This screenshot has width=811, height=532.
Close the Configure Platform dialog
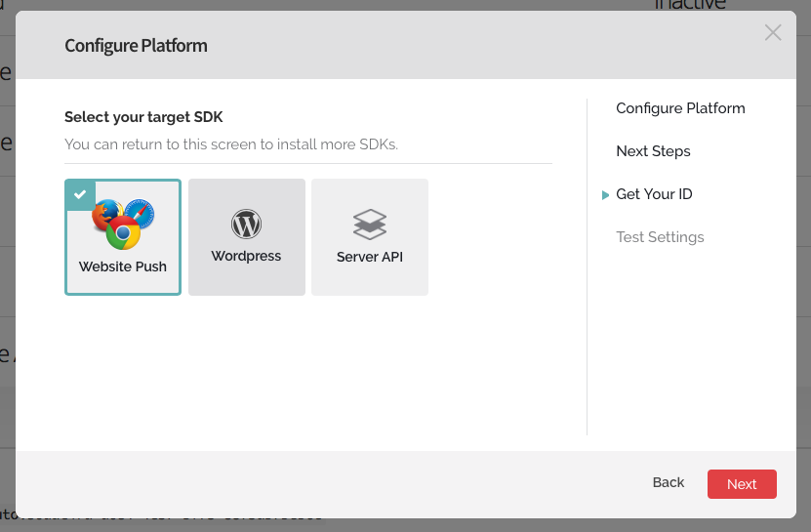773,32
